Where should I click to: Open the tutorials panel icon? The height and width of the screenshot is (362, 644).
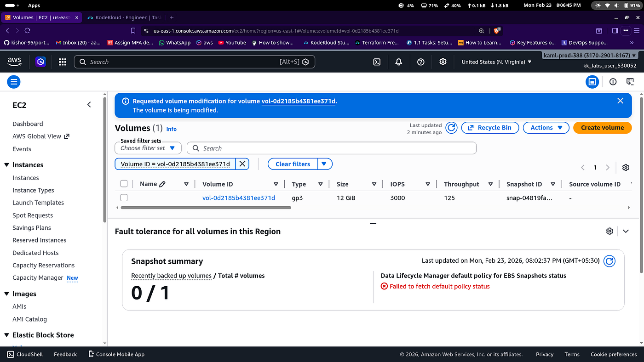click(630, 82)
